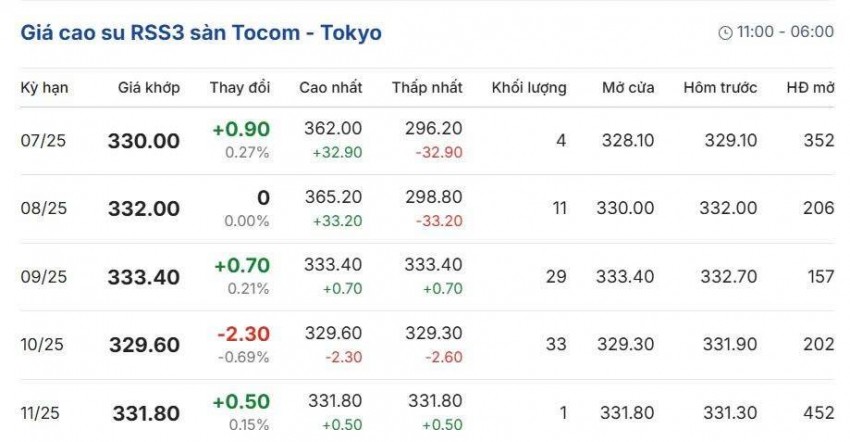Open the 11/25 contract row
This screenshot has height=442, width=850.
(x=42, y=411)
